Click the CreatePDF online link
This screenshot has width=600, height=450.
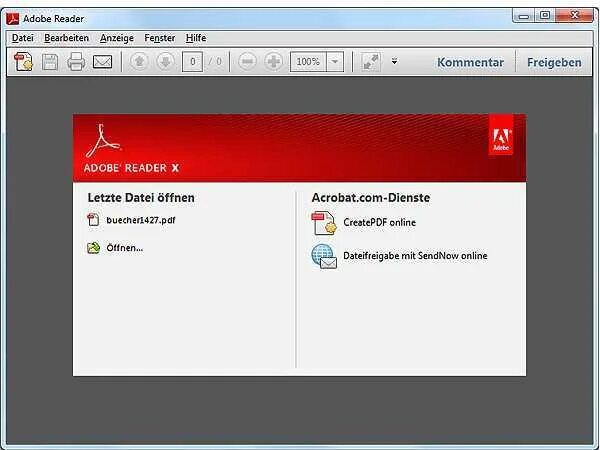[379, 222]
